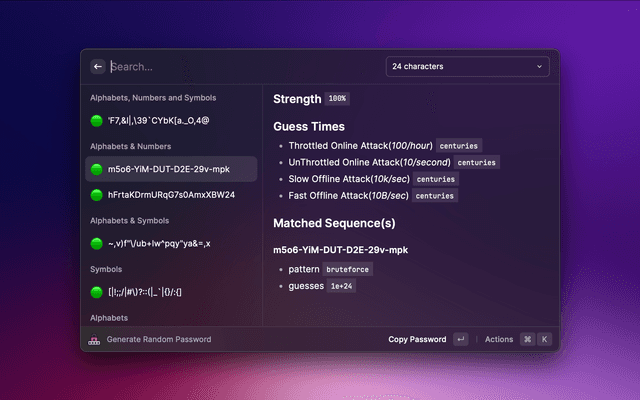Click green dot in Alphabets & Symbols section
Screen dimensions: 640x400
pos(97,243)
